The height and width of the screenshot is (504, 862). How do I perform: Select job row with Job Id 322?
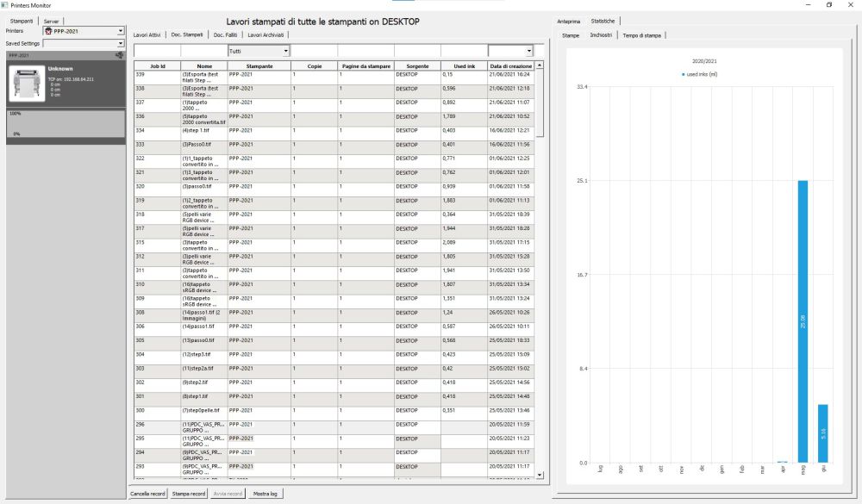coord(334,161)
